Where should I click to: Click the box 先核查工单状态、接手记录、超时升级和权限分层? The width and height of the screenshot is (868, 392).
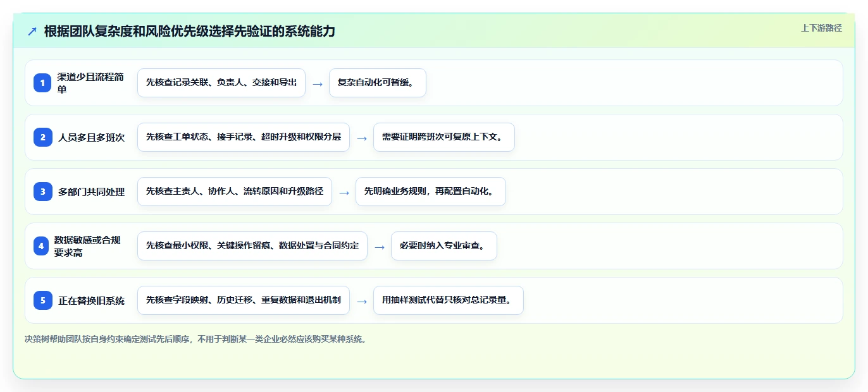coord(244,137)
